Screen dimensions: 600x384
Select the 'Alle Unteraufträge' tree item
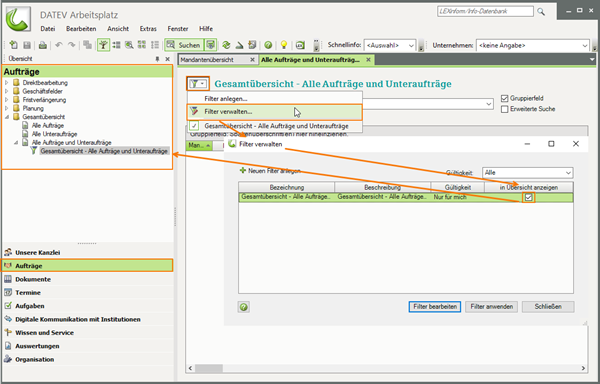pyautogui.click(x=54, y=134)
